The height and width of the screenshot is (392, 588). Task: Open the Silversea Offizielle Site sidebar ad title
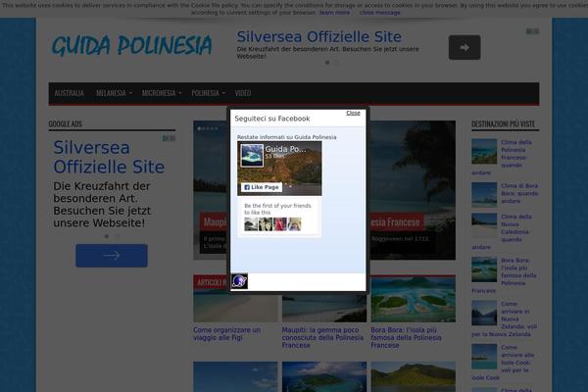(x=109, y=157)
